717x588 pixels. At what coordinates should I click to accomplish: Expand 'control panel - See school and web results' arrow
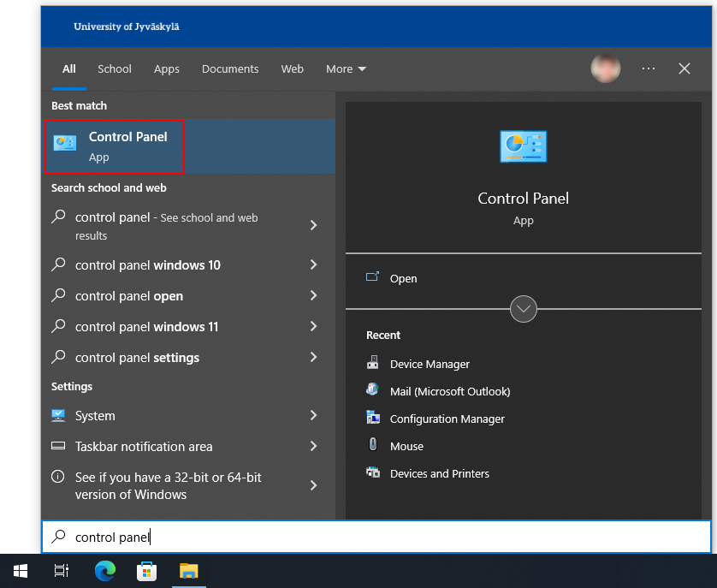314,225
